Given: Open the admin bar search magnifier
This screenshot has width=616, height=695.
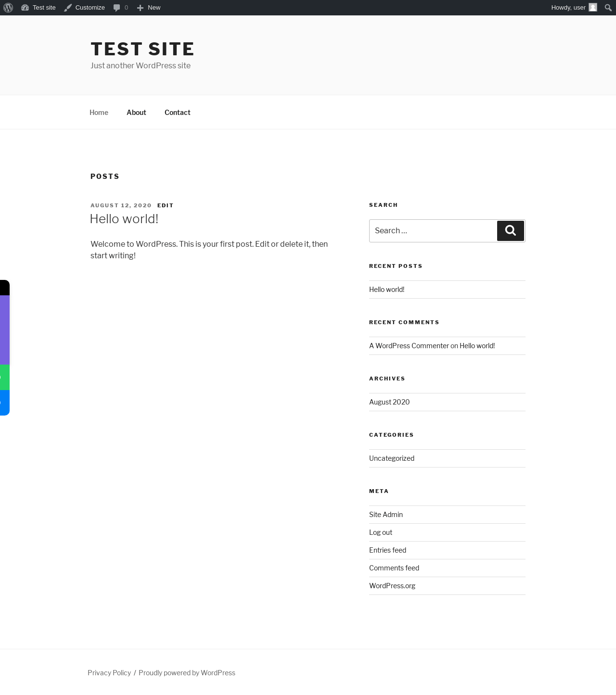Looking at the screenshot, I should (x=608, y=8).
